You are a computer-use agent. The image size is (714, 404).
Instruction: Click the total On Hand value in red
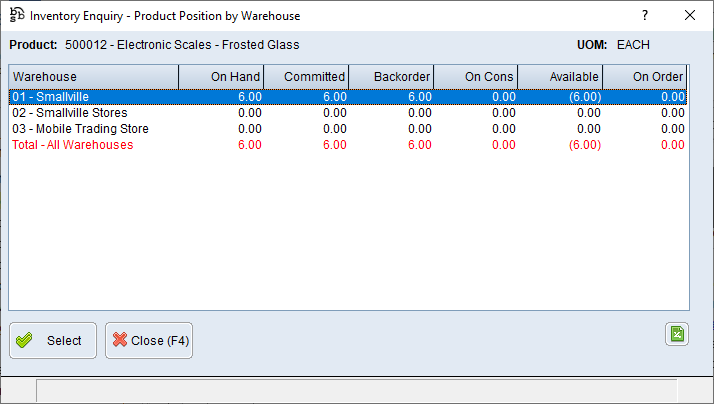click(247, 145)
